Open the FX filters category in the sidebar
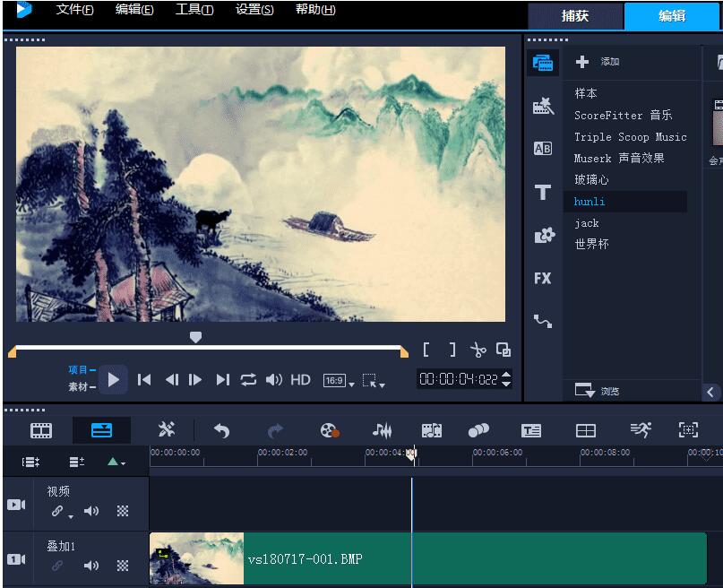The height and width of the screenshot is (588, 723). (542, 278)
